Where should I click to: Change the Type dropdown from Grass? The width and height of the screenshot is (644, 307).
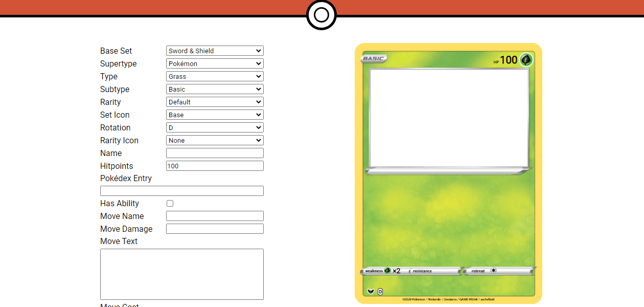pos(215,76)
